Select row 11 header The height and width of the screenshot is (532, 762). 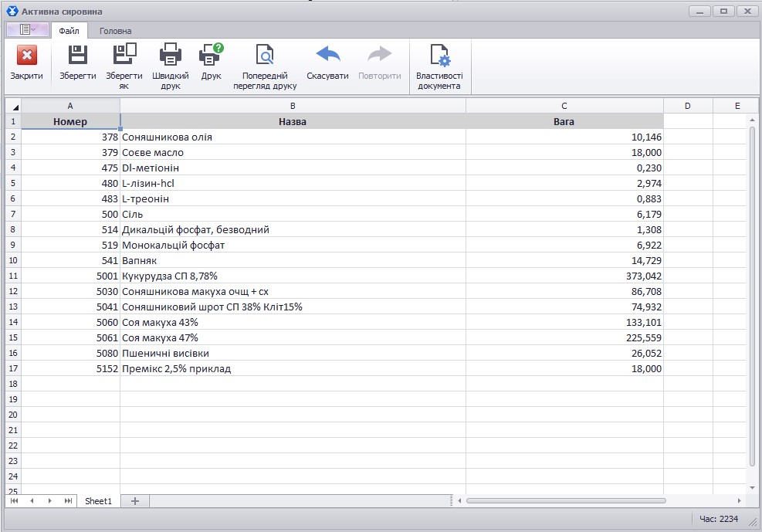[x=14, y=276]
